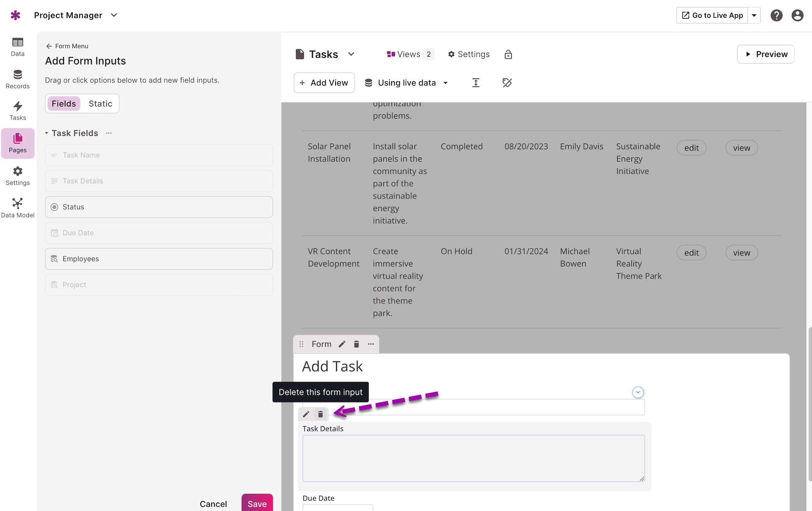This screenshot has width=812, height=511.
Task: Toggle the page lock icon
Action: pos(508,54)
